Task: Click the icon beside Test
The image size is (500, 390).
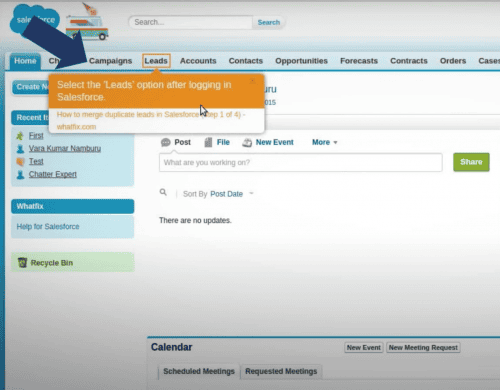Action: [20, 162]
